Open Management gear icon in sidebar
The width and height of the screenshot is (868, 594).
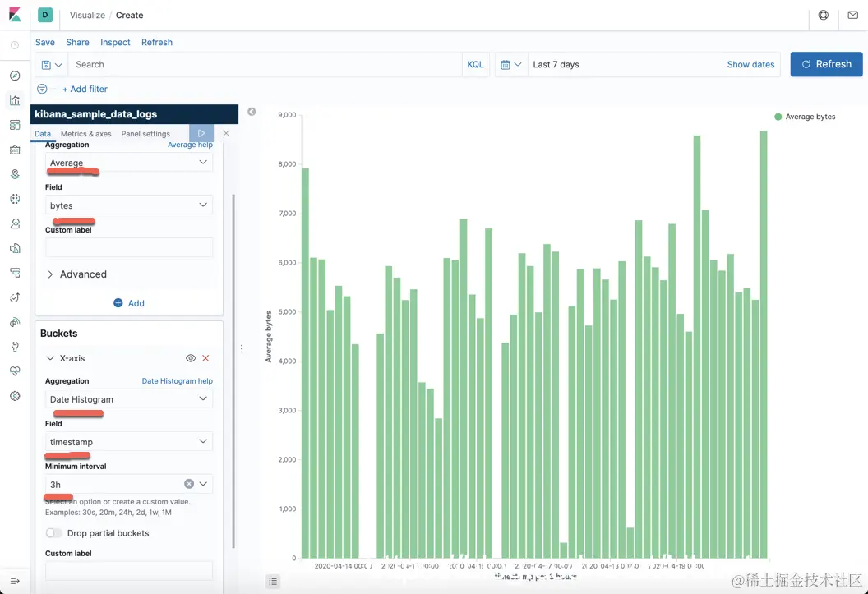coord(15,396)
